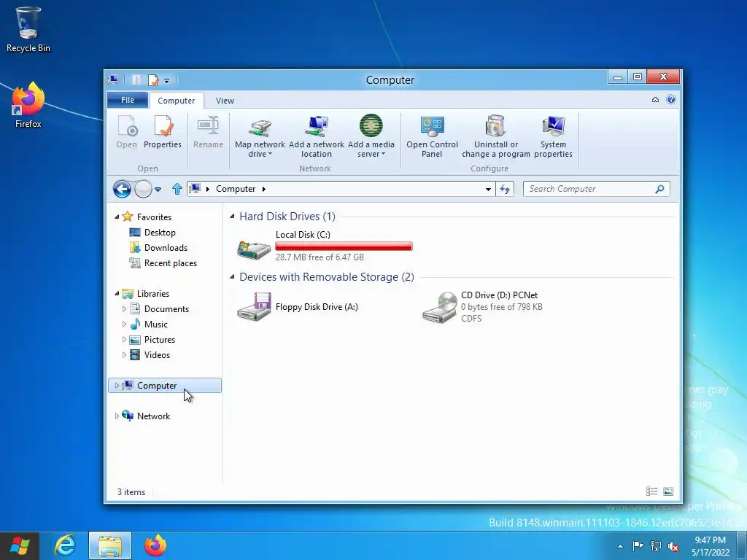The image size is (747, 560).
Task: Collapse the Libraries tree group
Action: [x=117, y=294]
